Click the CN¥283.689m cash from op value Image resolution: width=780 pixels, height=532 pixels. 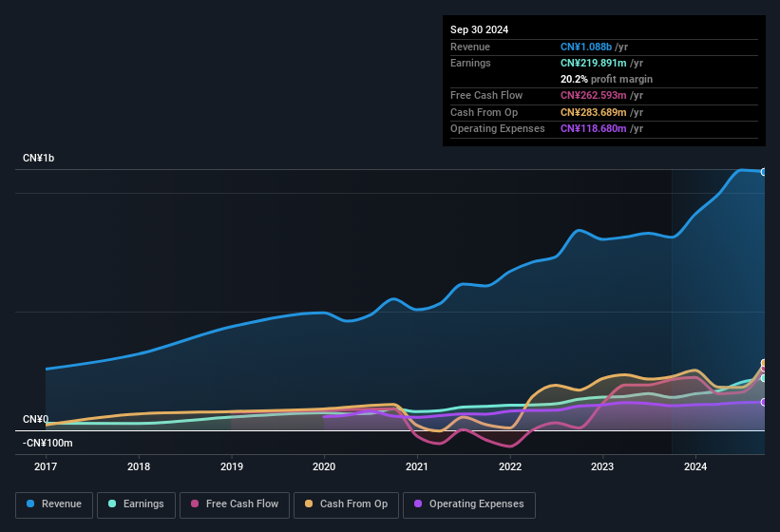pyautogui.click(x=594, y=112)
